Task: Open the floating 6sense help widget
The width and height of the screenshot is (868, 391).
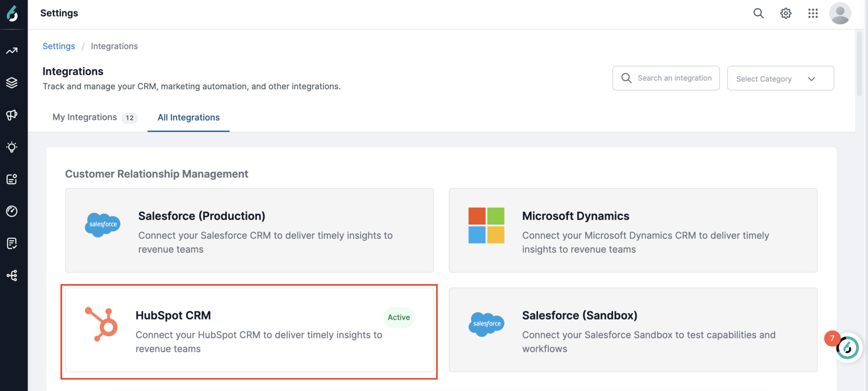Action: pos(848,348)
